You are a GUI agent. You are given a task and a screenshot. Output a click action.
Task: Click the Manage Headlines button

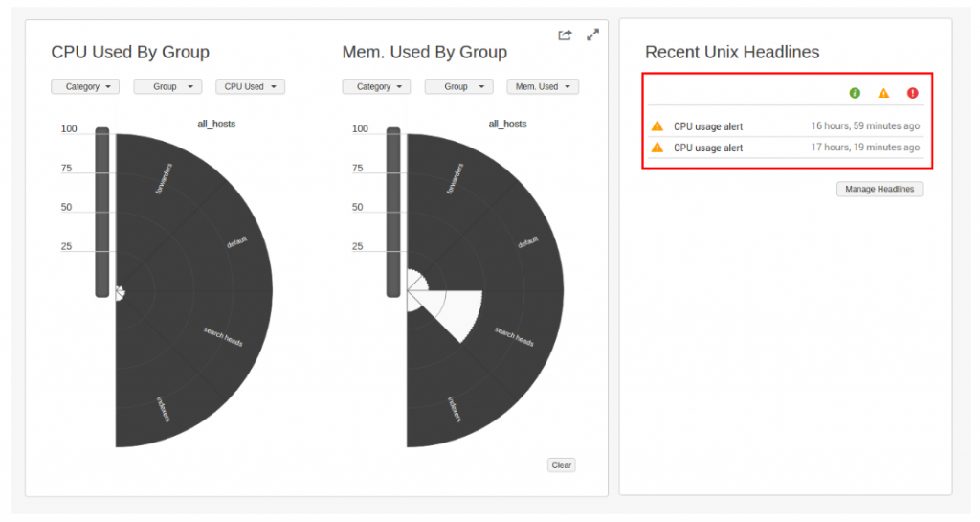pyautogui.click(x=880, y=189)
